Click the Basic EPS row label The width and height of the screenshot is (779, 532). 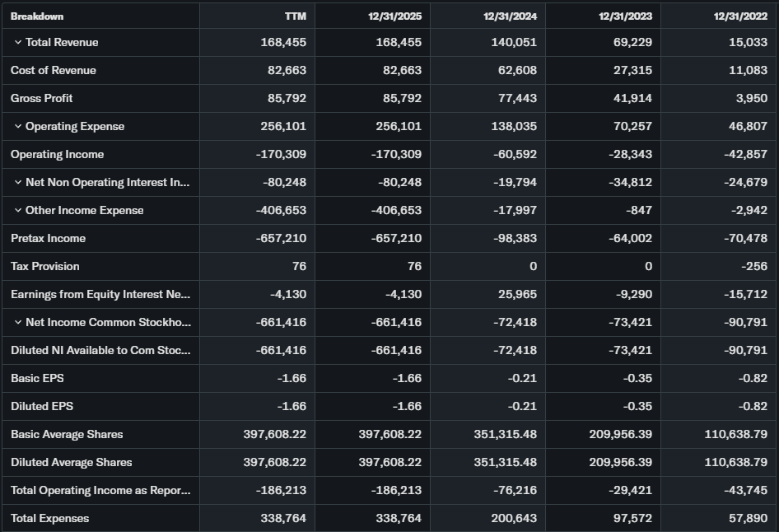pos(37,379)
